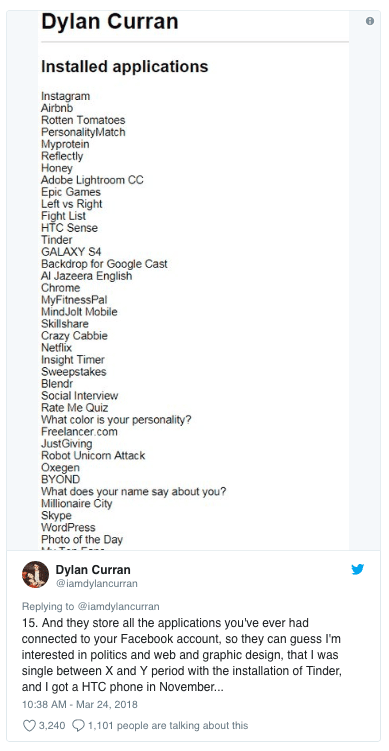389x751 pixels.
Task: Click the tweet text about Facebook applications
Action: [x=182, y=655]
